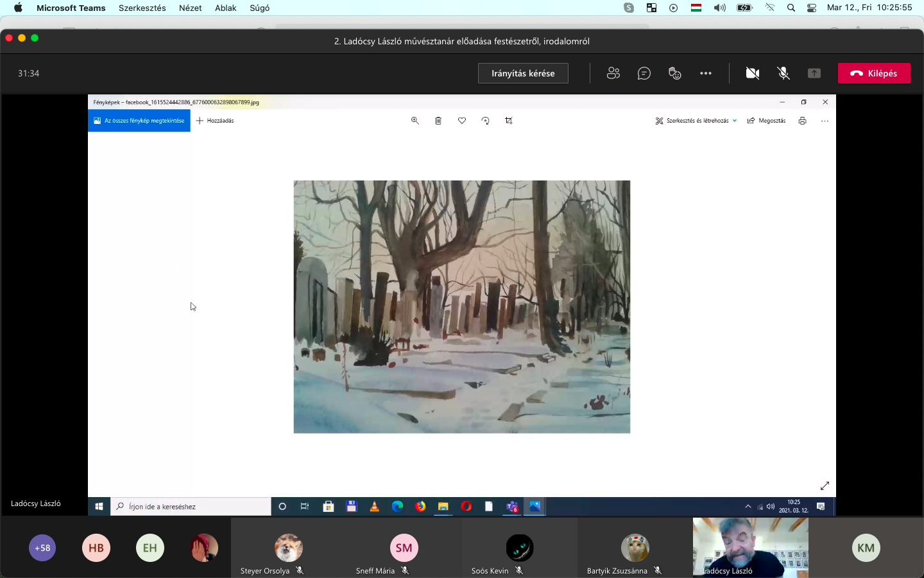The width and height of the screenshot is (924, 578).
Task: Request control with Irányítás kérése
Action: click(x=523, y=73)
